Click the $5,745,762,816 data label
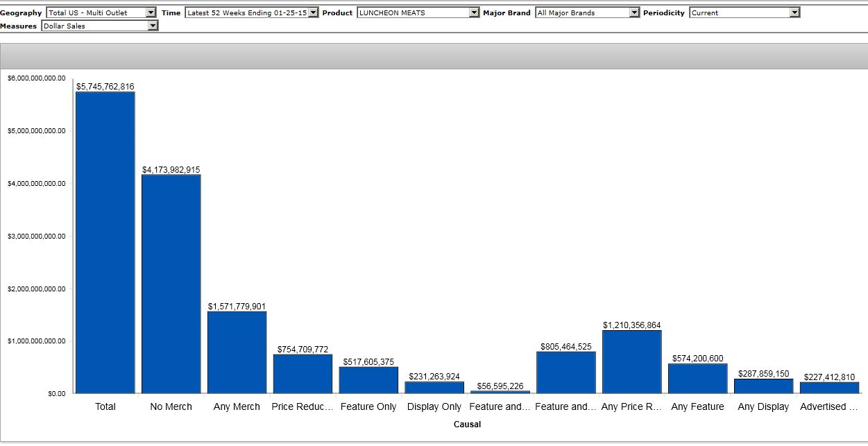 point(105,87)
